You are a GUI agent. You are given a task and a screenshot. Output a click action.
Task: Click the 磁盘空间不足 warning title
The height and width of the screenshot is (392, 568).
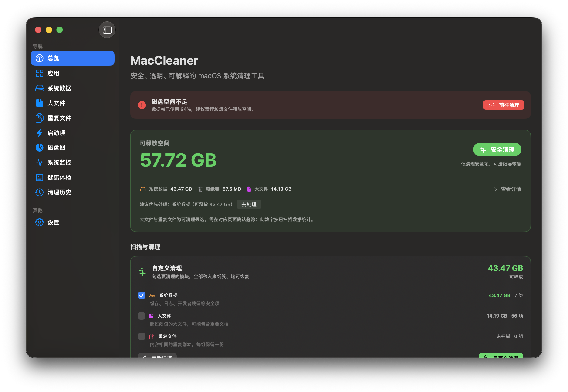(x=169, y=102)
